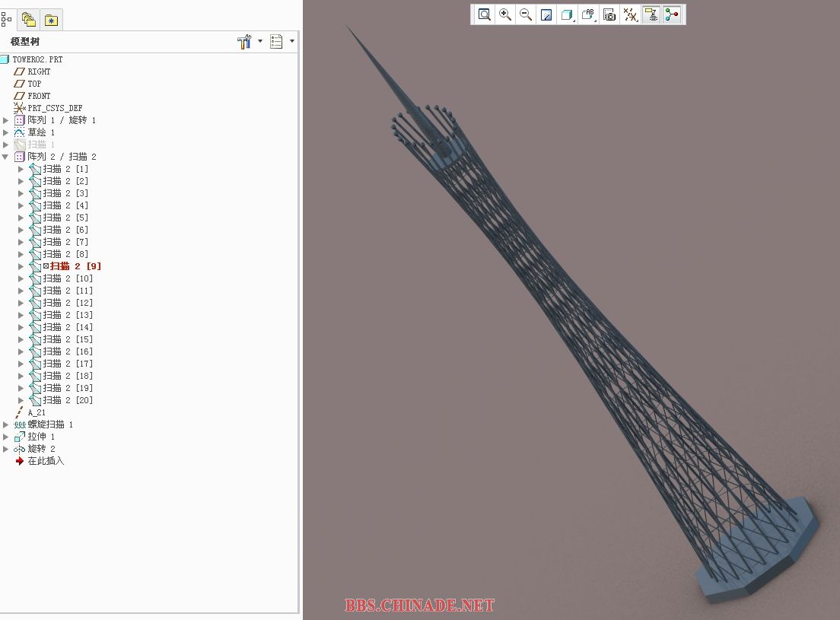Click 扫描 2 [19] sweep icon
Viewport: 840px width, 620px height.
pyautogui.click(x=35, y=388)
